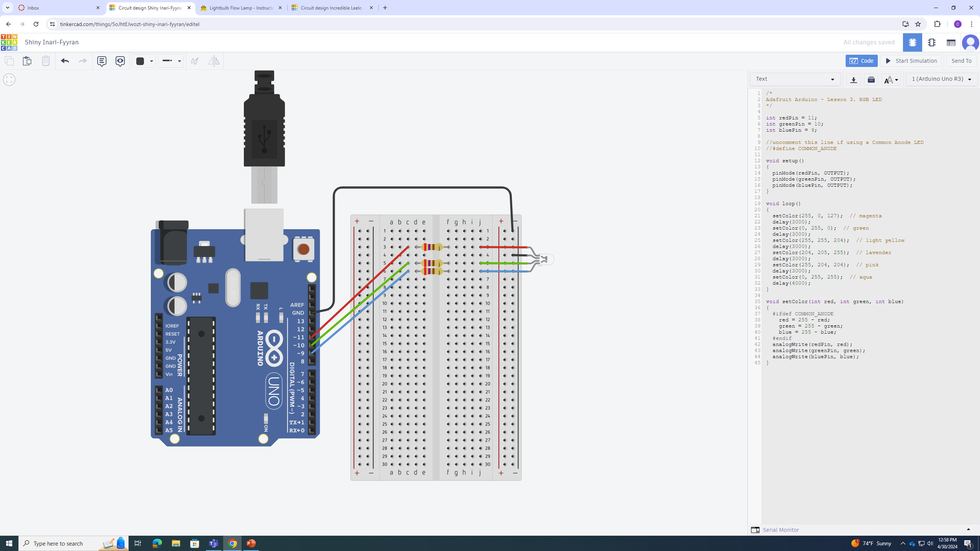This screenshot has width=980, height=551.
Task: Open Chrome menu three dots
Action: (972, 24)
